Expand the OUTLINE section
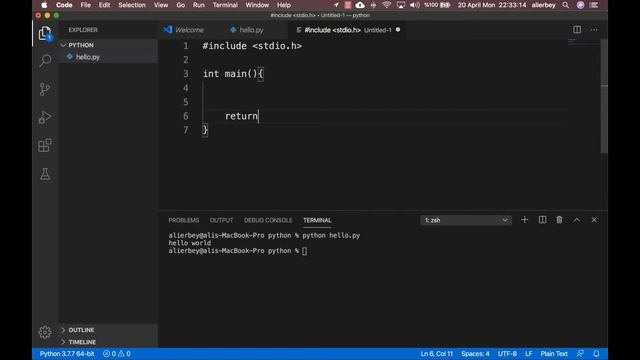640x360 pixels. click(108, 330)
